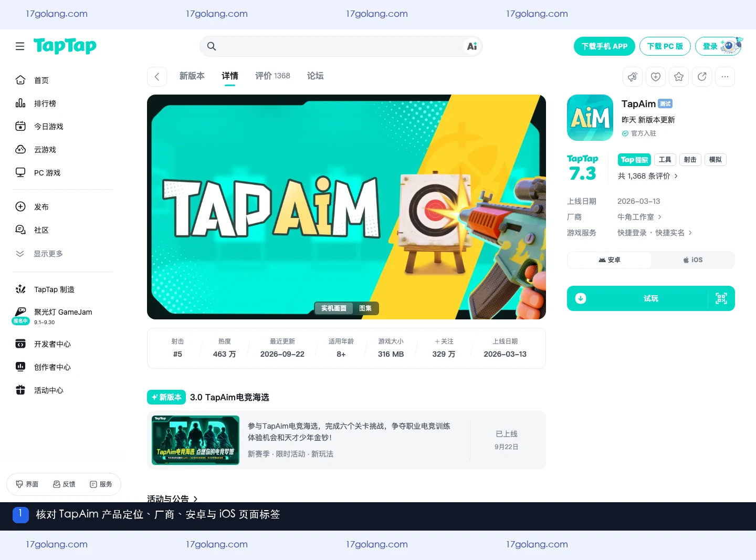Click the star favorite icon
The height and width of the screenshot is (560, 756).
[679, 77]
